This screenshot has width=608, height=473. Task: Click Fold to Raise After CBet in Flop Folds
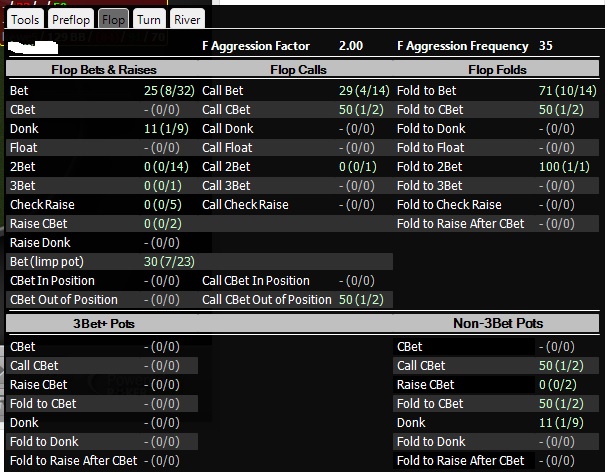(461, 224)
